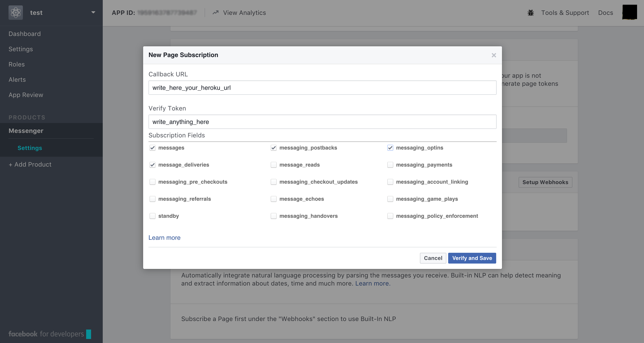Close the New Page Subscription dialog

(x=494, y=55)
